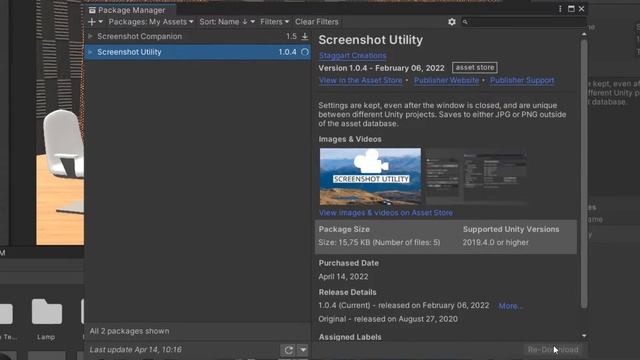Click the 'All 2 packages shown' status text

129,331
